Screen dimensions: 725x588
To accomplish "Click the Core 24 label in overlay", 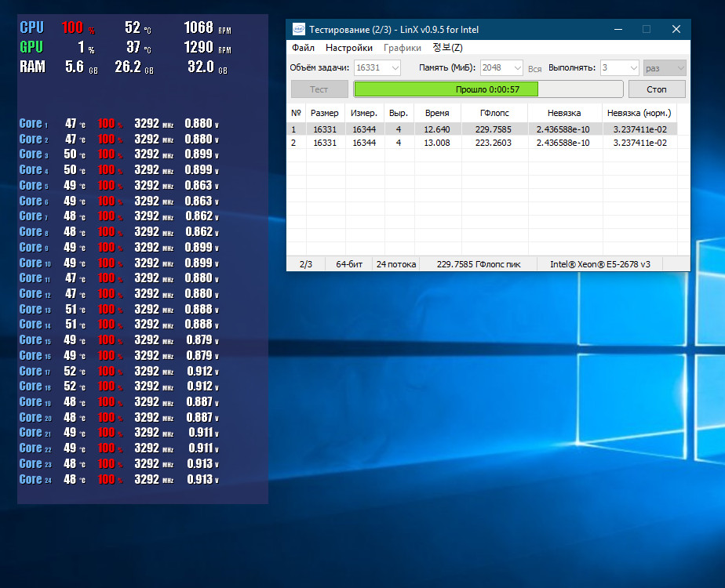I will point(35,480).
